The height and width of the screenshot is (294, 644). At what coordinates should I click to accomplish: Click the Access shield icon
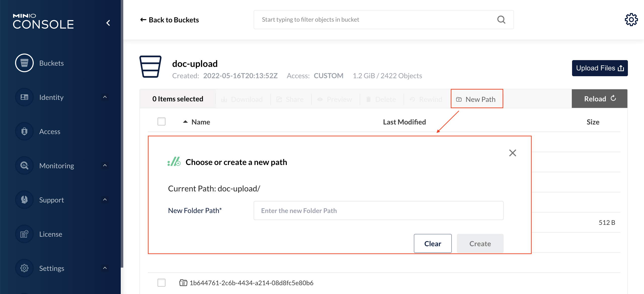24,131
